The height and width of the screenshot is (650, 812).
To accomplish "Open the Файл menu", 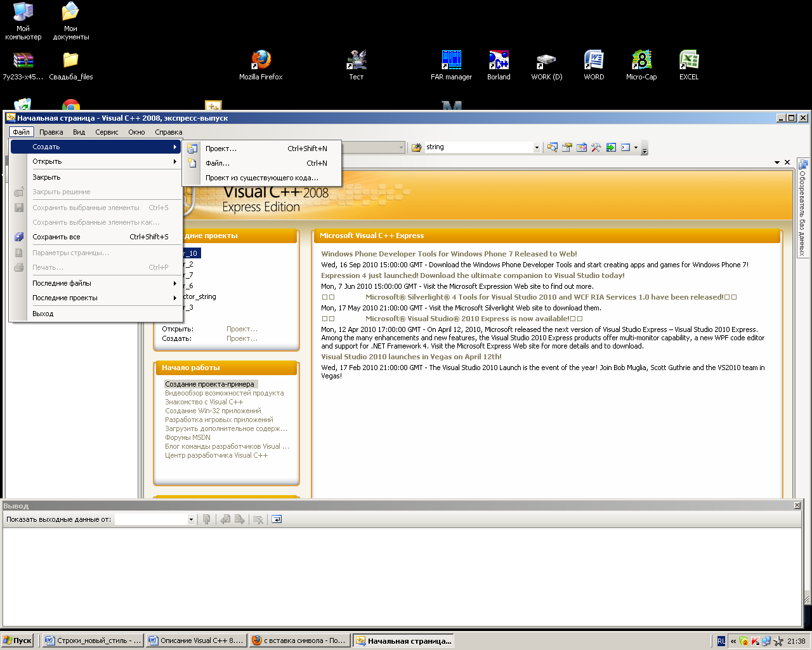I will (22, 132).
